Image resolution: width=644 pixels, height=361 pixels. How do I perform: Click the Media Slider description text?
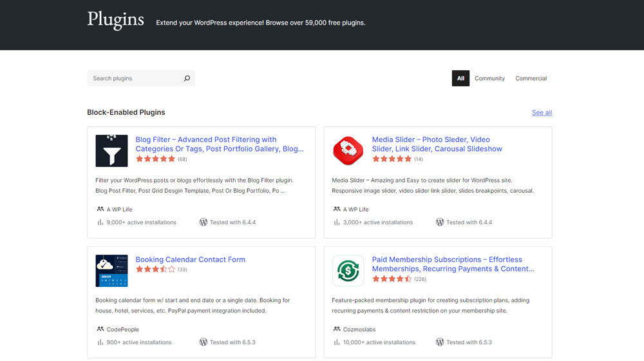(433, 186)
